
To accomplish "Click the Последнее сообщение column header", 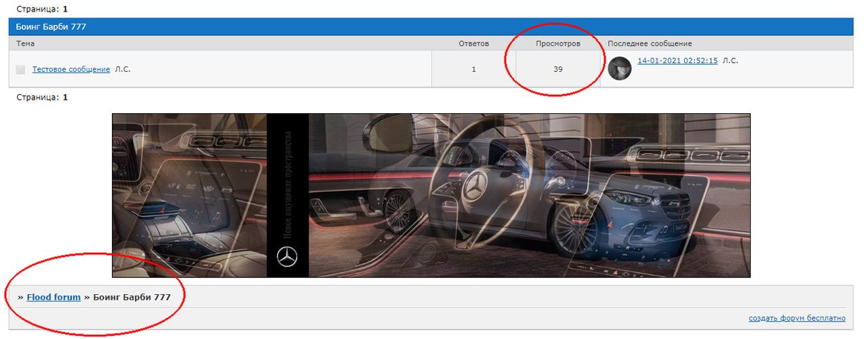I will [x=650, y=43].
